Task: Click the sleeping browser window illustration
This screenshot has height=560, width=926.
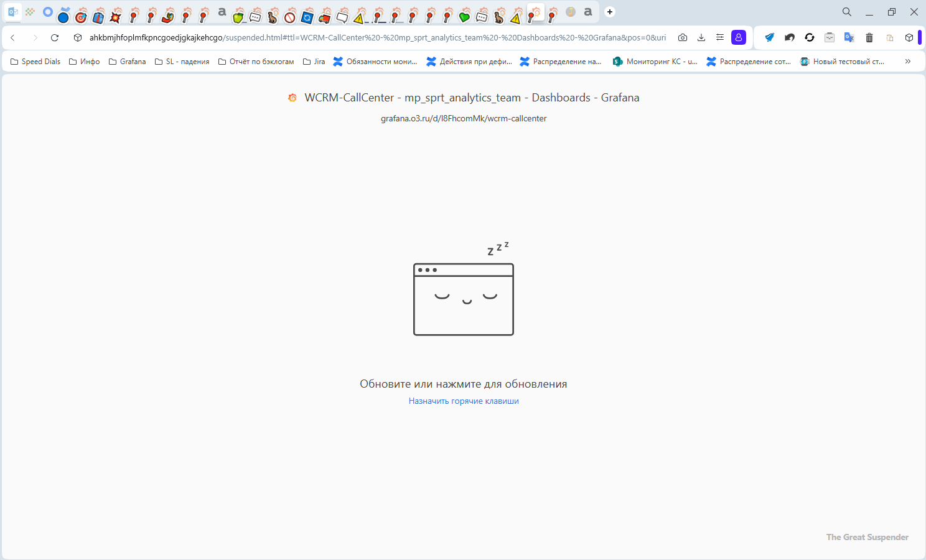Action: pos(464,289)
